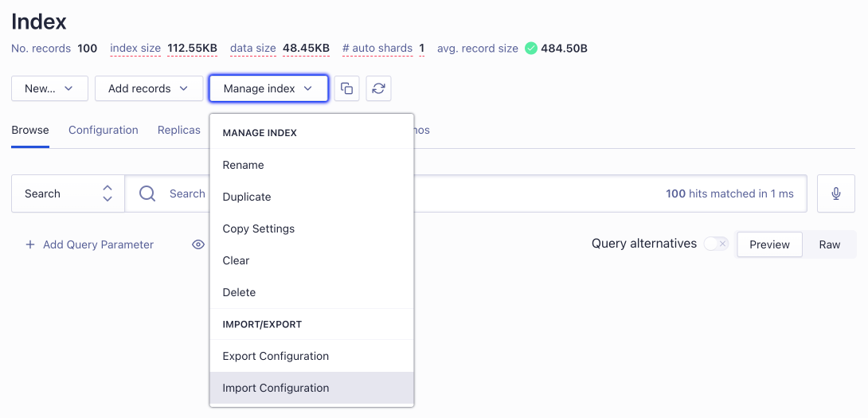Choose Duplicate in Manage index menu

click(x=311, y=197)
